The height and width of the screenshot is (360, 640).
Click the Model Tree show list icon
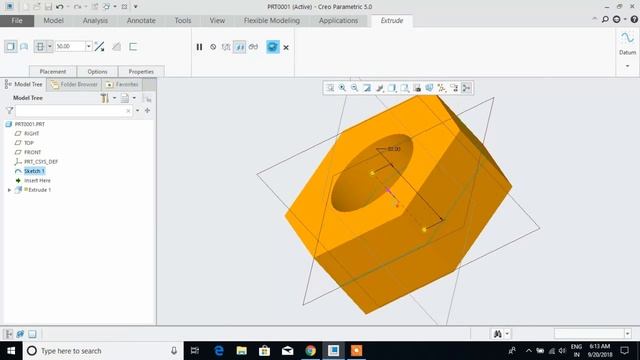(125, 98)
